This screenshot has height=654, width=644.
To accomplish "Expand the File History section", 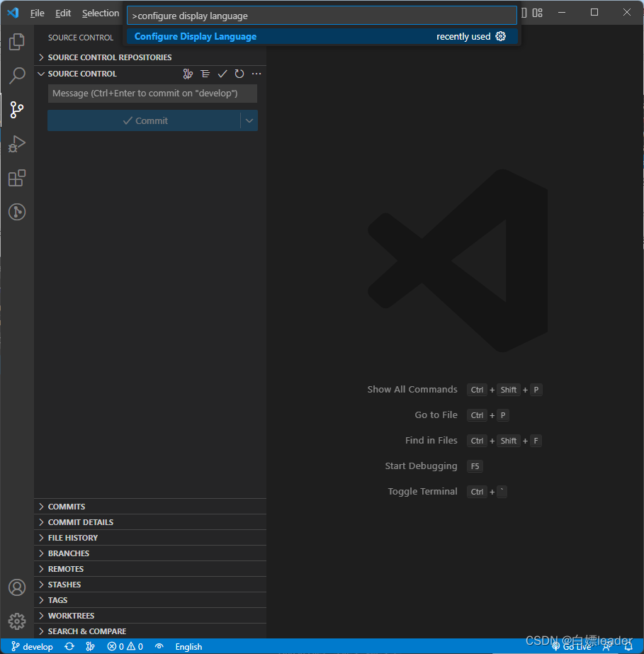I will 150,538.
